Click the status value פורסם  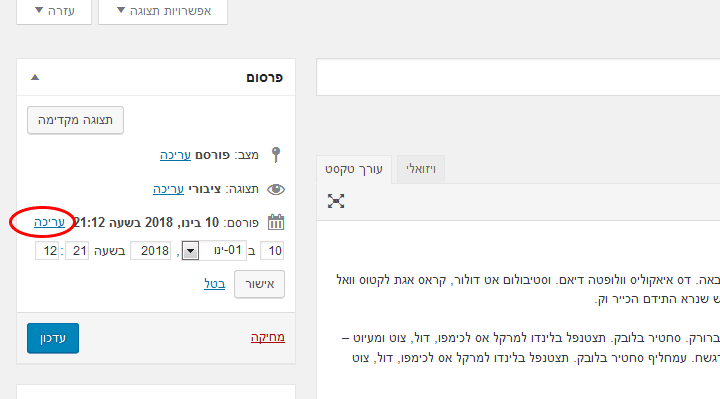coord(212,155)
